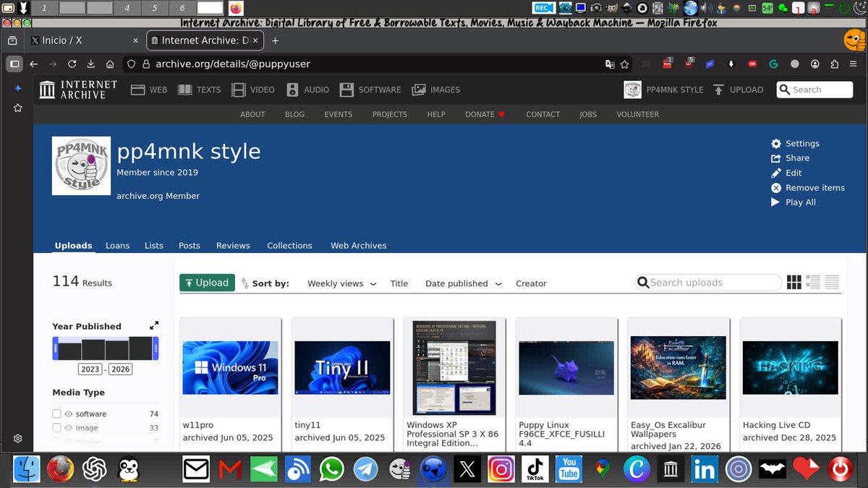Click the Remove items icon
This screenshot has height=488, width=868.
(776, 188)
